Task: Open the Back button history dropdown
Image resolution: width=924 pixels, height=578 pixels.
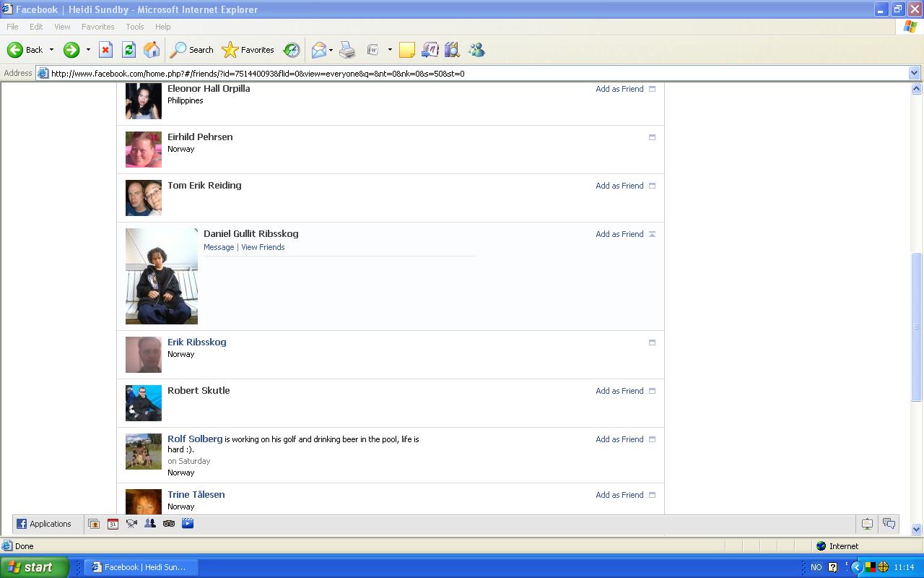Action: pyautogui.click(x=51, y=50)
